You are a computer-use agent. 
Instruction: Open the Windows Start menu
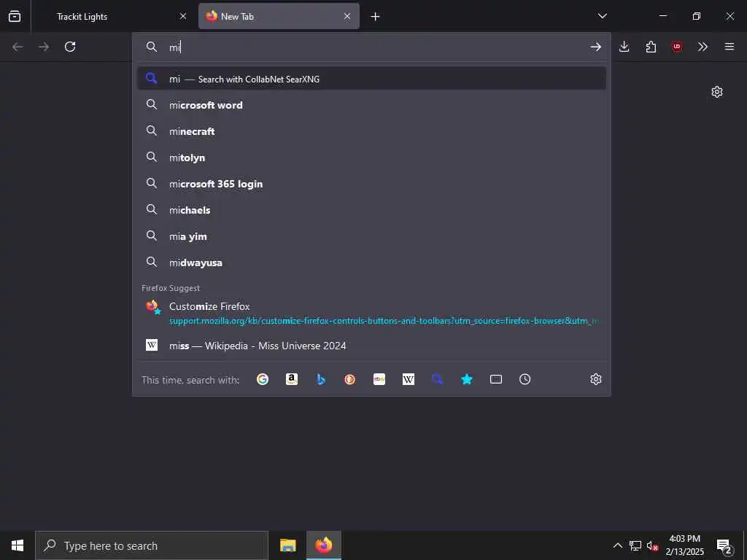[18, 545]
